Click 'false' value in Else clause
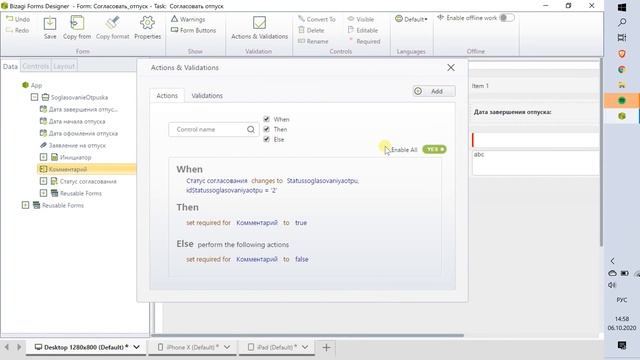This screenshot has height=360, width=640. tap(302, 259)
